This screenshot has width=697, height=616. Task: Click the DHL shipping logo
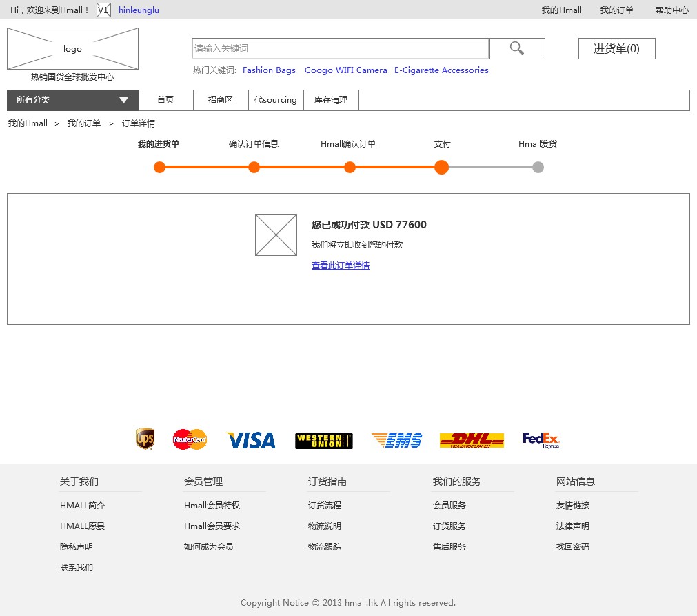coord(472,440)
